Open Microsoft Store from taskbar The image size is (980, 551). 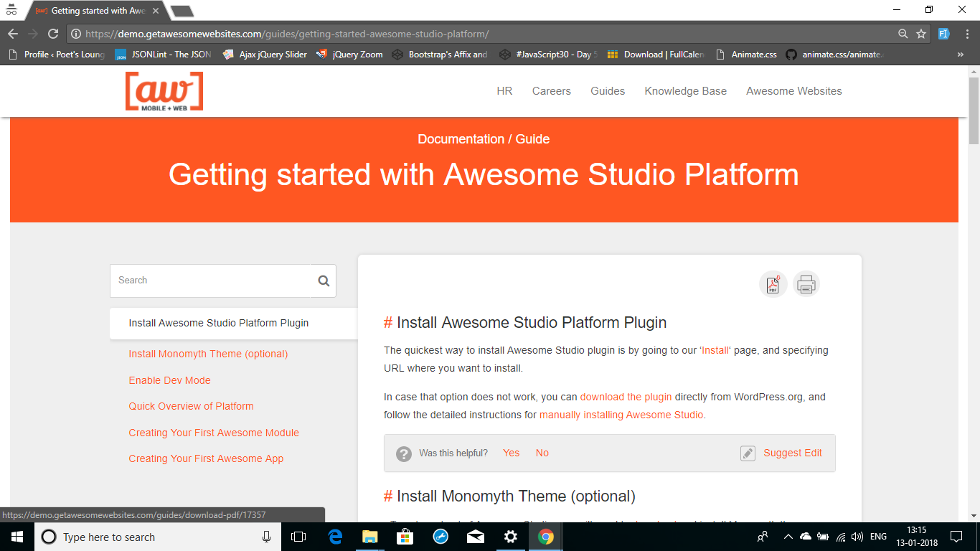405,537
